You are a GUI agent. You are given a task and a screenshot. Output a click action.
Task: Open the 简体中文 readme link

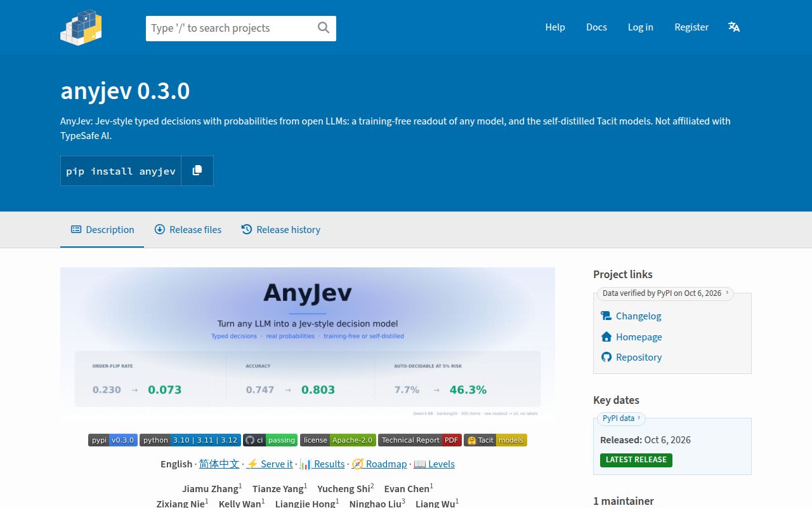(219, 464)
